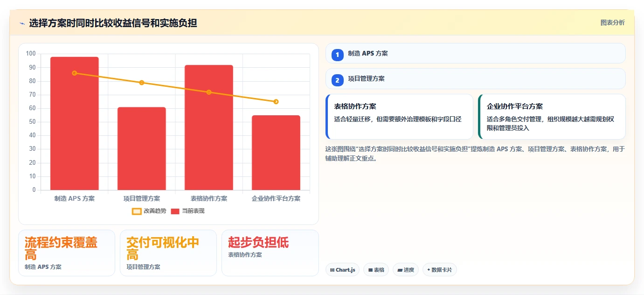Click the 进度 tag chip
Image resolution: width=644 pixels, height=295 pixels.
pyautogui.click(x=405, y=270)
